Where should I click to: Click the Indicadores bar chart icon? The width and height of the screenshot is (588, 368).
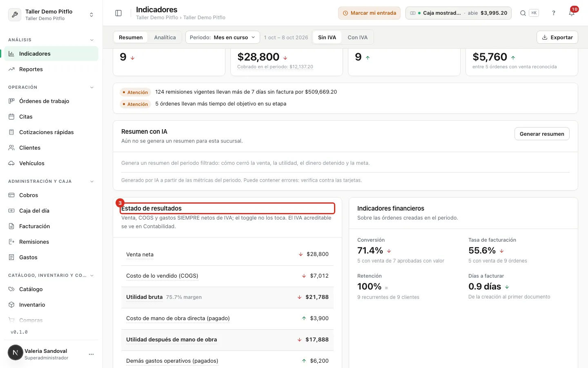(11, 54)
